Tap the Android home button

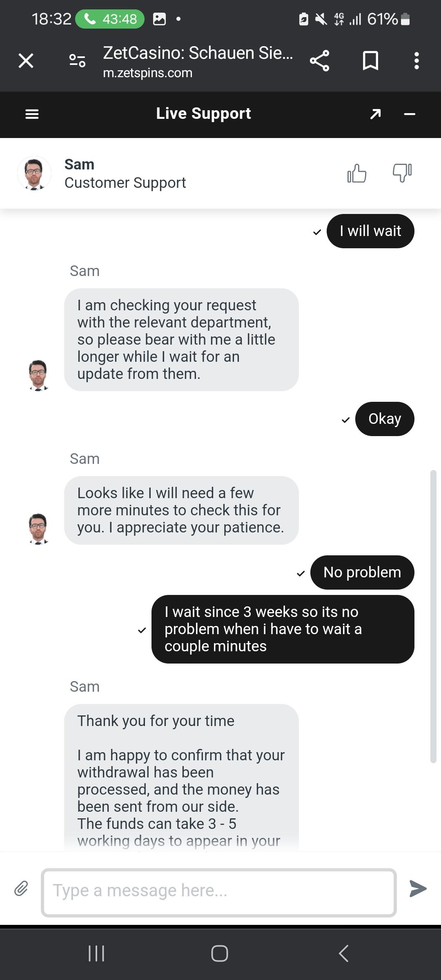(220, 953)
